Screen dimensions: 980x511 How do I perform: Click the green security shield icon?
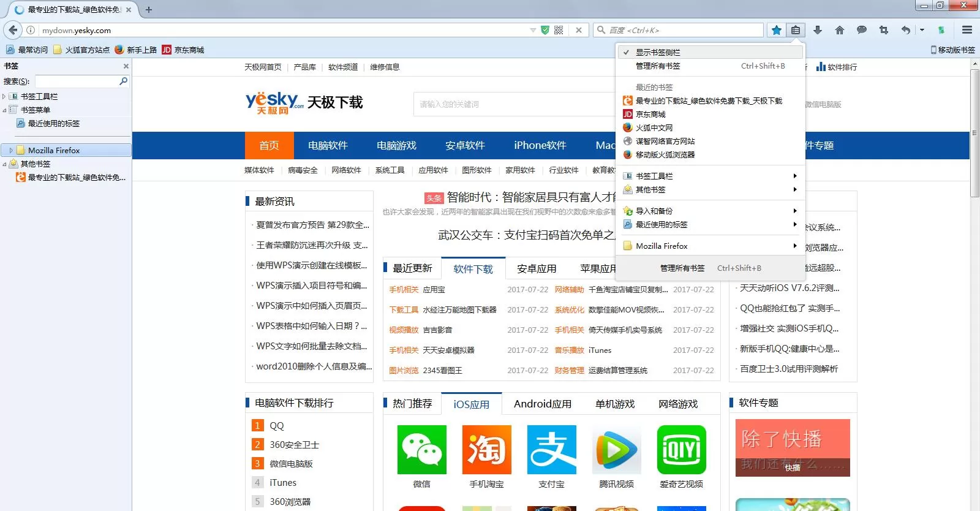pos(545,30)
